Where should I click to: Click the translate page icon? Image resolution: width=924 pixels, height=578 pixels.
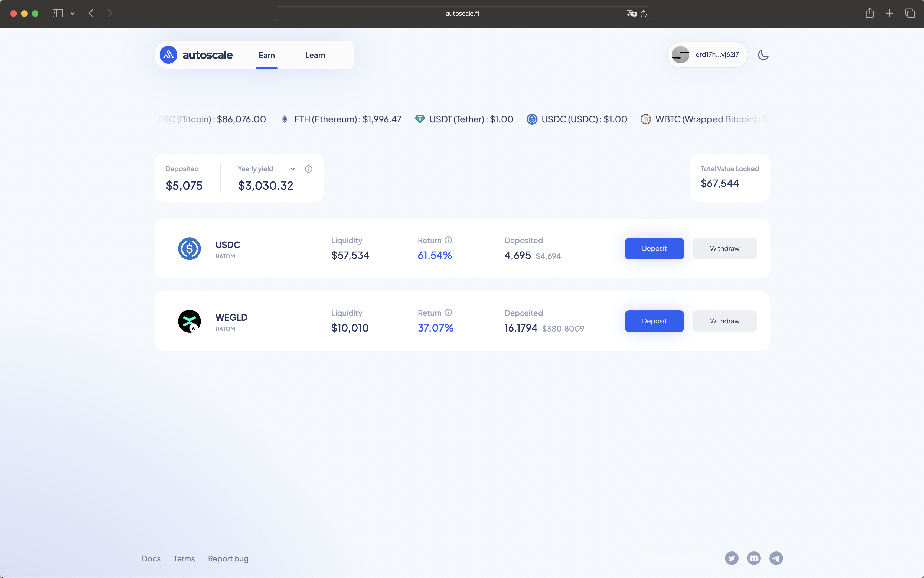point(631,13)
